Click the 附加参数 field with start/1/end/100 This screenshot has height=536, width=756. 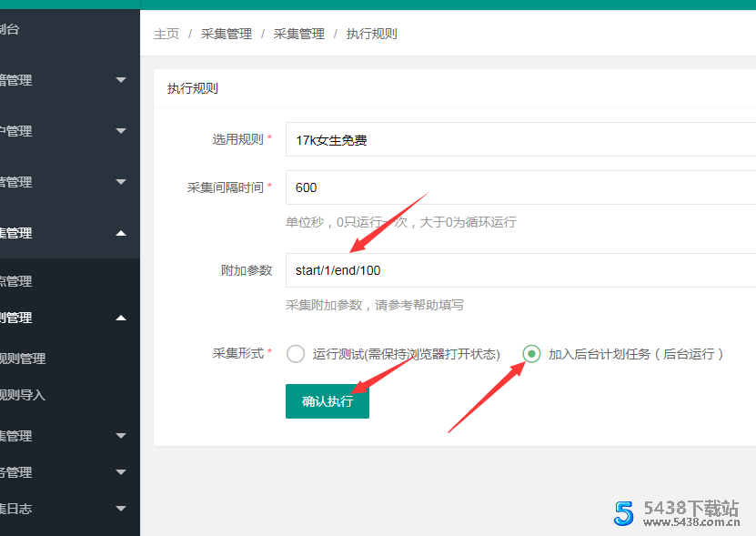click(519, 270)
